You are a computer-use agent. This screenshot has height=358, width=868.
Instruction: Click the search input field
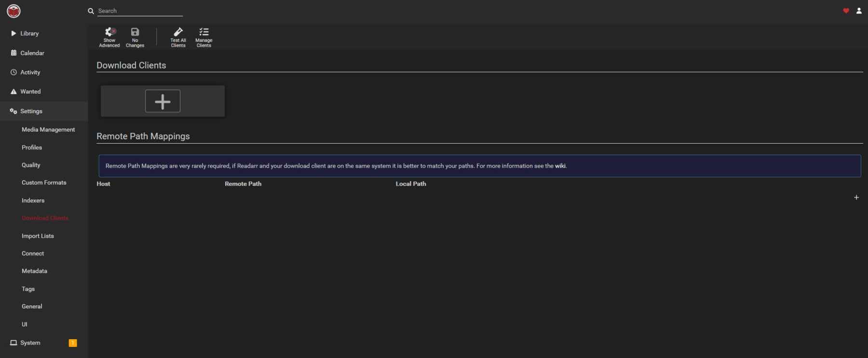coord(140,11)
